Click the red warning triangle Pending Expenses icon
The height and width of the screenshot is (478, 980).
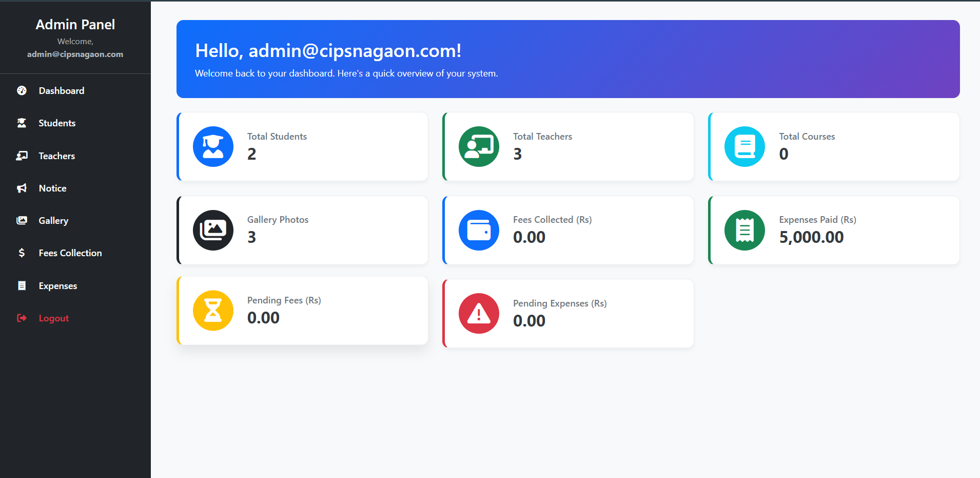pos(479,313)
